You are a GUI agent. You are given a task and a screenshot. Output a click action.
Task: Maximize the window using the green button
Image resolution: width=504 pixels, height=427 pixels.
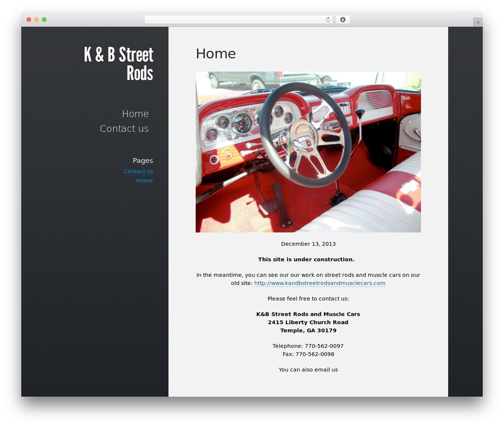[44, 20]
